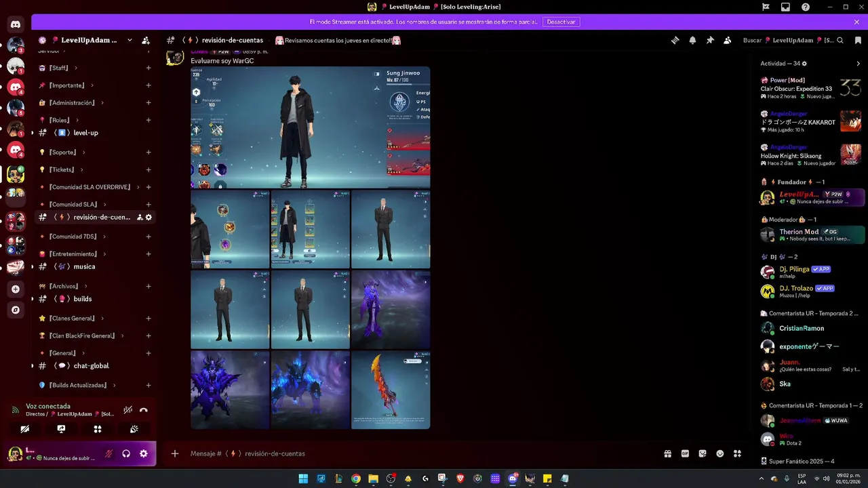Open Activity settings gear next to Actividad
This screenshot has height=488, width=868.
tap(804, 64)
